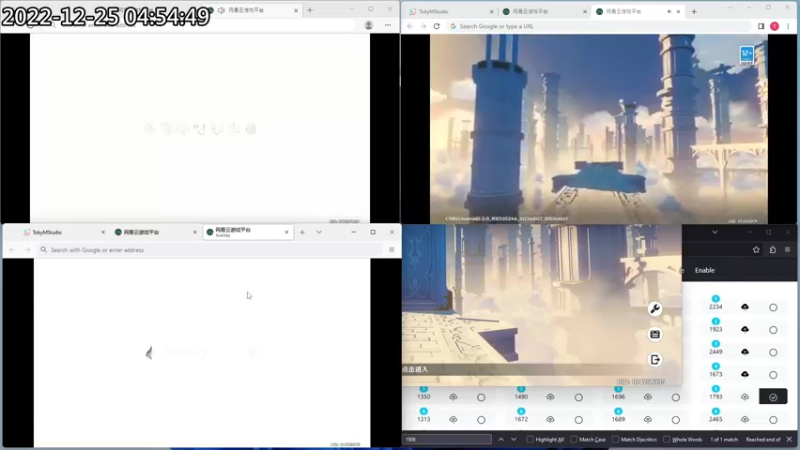Bookmark page with star icon in dark browser
The height and width of the screenshot is (450, 800).
pyautogui.click(x=756, y=249)
